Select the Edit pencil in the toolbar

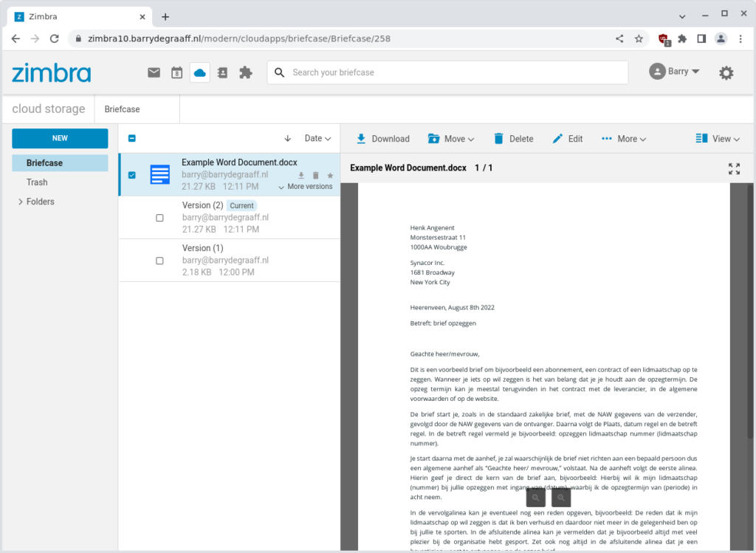[559, 138]
